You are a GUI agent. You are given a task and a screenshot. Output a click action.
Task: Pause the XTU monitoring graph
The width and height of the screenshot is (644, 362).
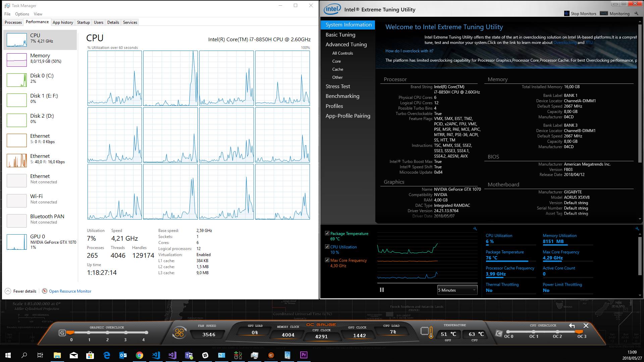pos(382,290)
